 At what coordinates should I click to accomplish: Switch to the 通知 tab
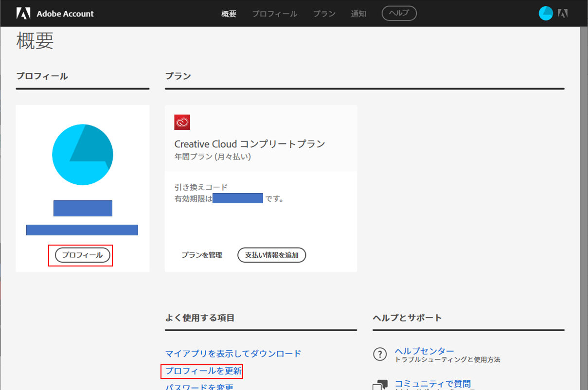(358, 14)
